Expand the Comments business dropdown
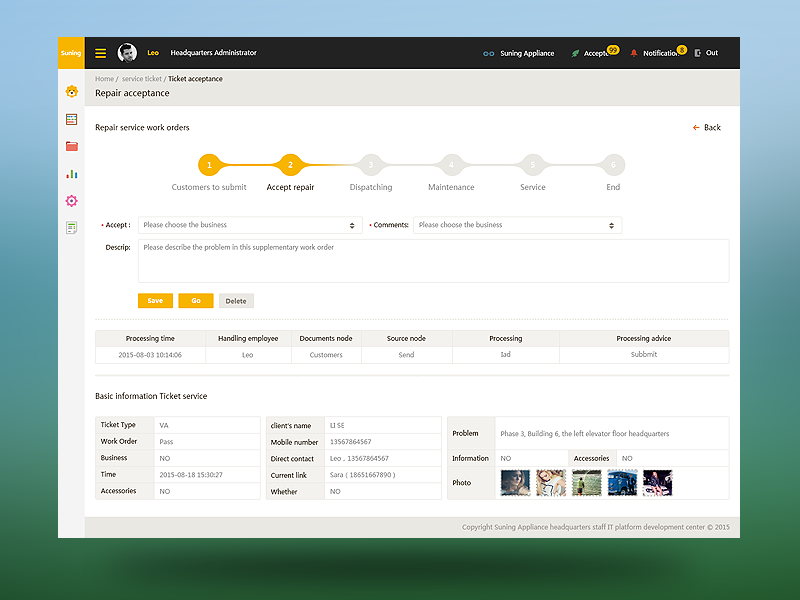The height and width of the screenshot is (600, 800). point(517,225)
